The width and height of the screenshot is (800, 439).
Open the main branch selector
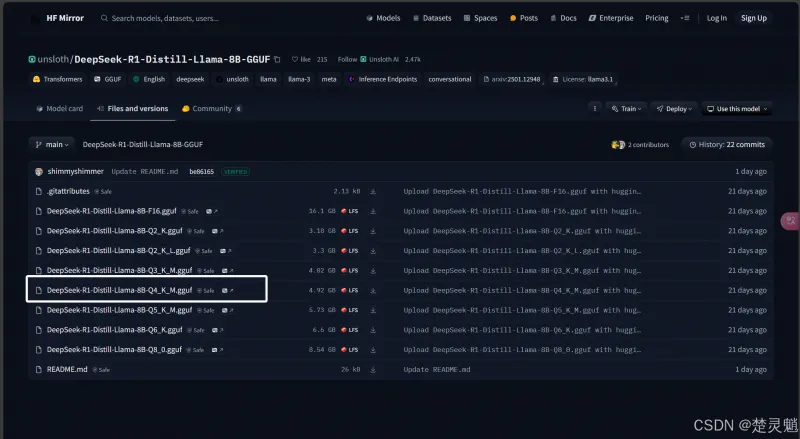[51, 144]
